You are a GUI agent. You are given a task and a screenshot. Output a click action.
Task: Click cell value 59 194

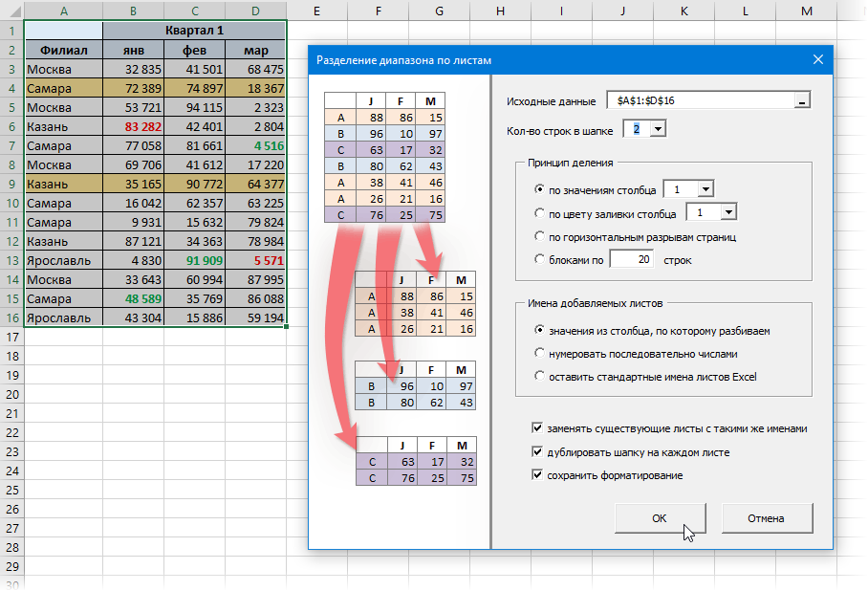tap(256, 317)
